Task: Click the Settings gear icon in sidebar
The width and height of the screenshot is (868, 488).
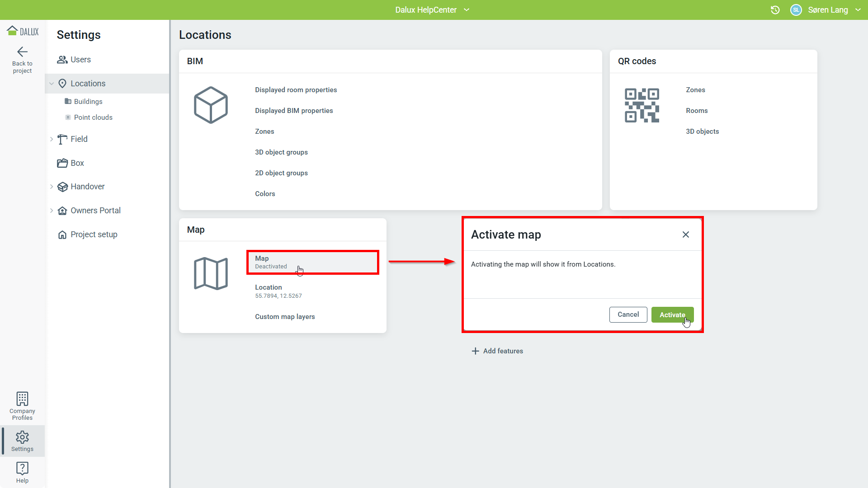Action: tap(22, 437)
